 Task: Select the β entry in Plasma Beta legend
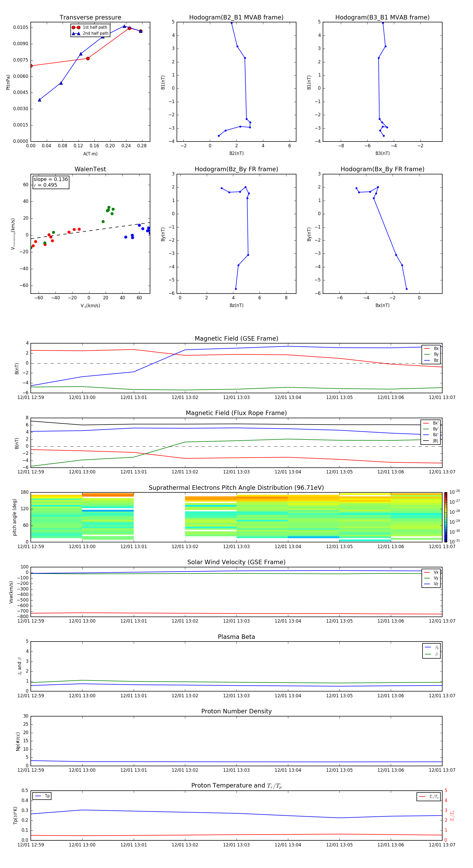click(x=431, y=654)
